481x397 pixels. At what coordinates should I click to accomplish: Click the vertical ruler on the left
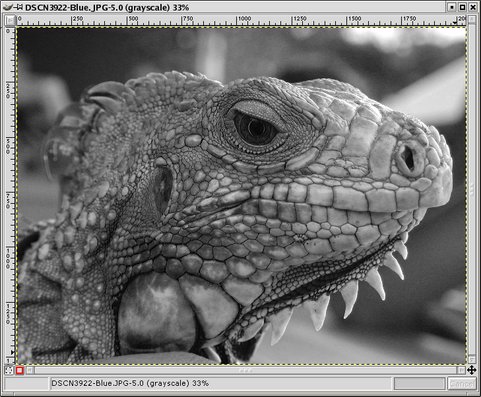(x=10, y=195)
